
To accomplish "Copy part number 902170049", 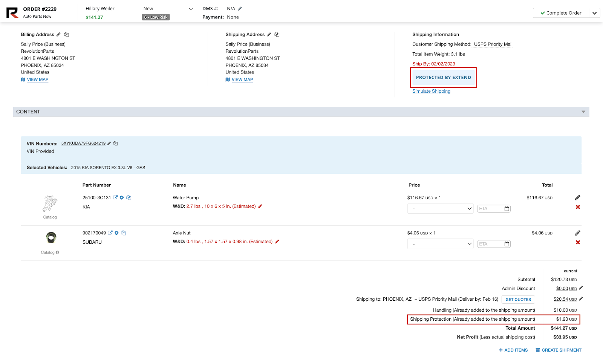I will click(123, 233).
